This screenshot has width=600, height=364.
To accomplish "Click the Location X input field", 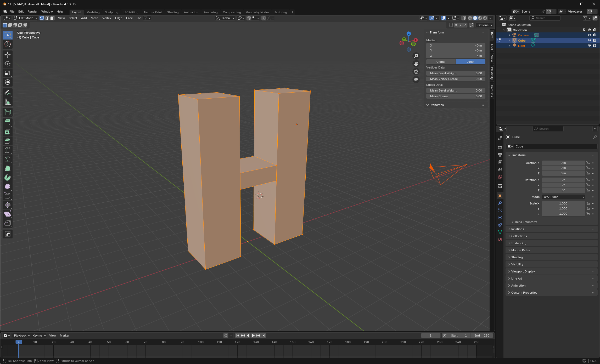I will pyautogui.click(x=563, y=163).
